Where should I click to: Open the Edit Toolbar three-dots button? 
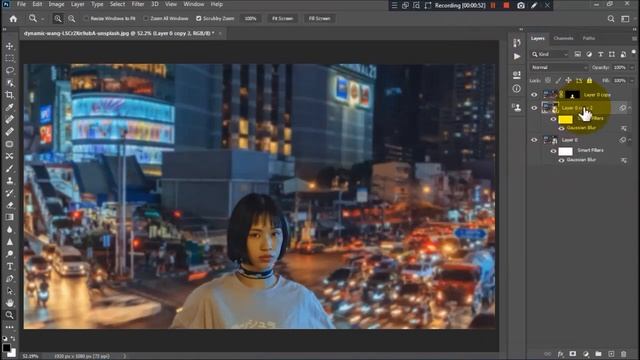[9, 327]
